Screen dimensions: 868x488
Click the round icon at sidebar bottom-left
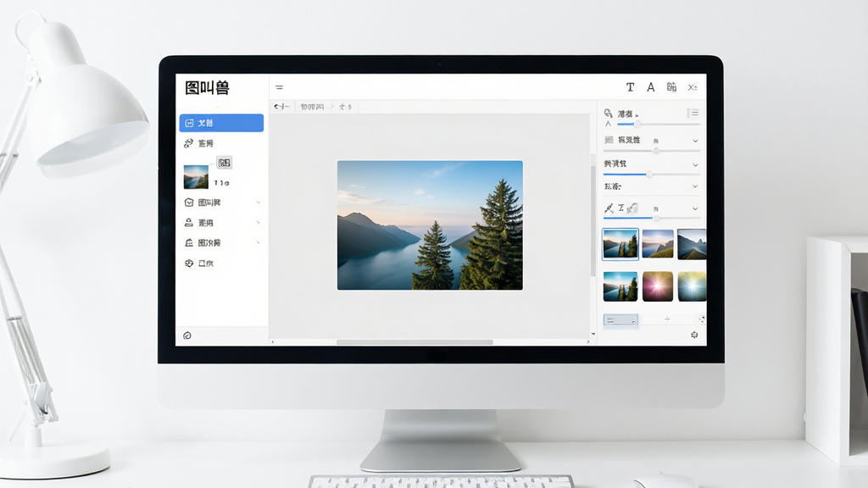pyautogui.click(x=187, y=335)
